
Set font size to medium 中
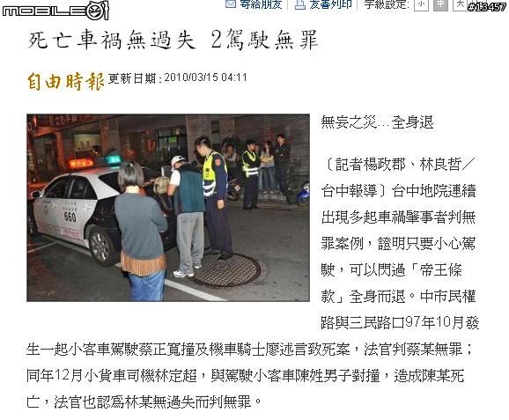[x=440, y=4]
